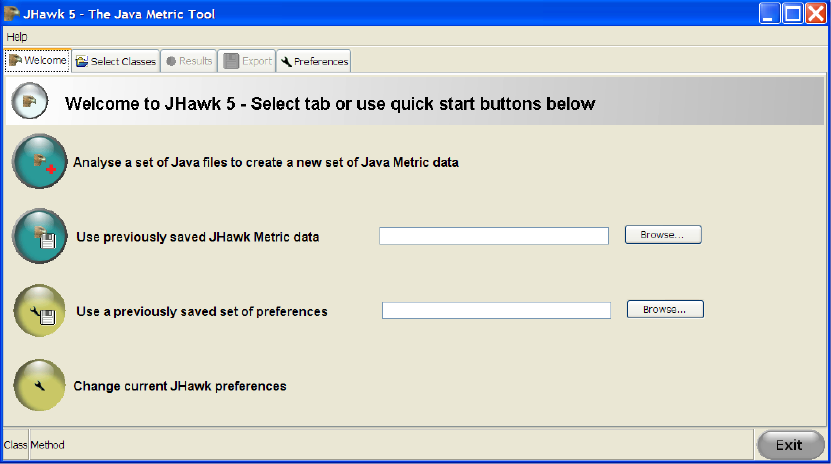Viewport: 831px width, 464px height.
Task: Click the round saved JHawk Metric data icon
Action: [x=40, y=236]
